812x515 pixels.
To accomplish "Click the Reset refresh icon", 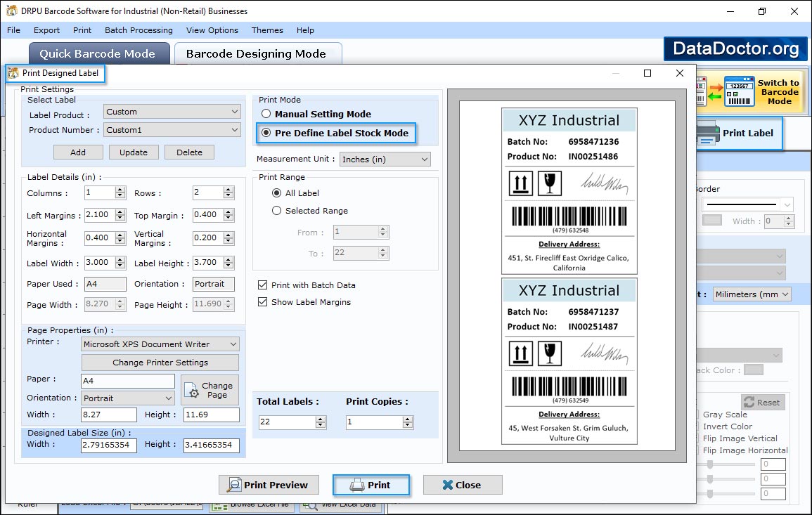I will tap(749, 402).
